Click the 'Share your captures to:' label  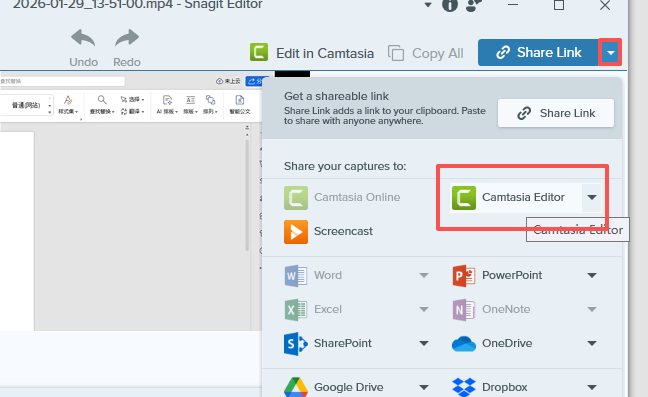coord(345,166)
